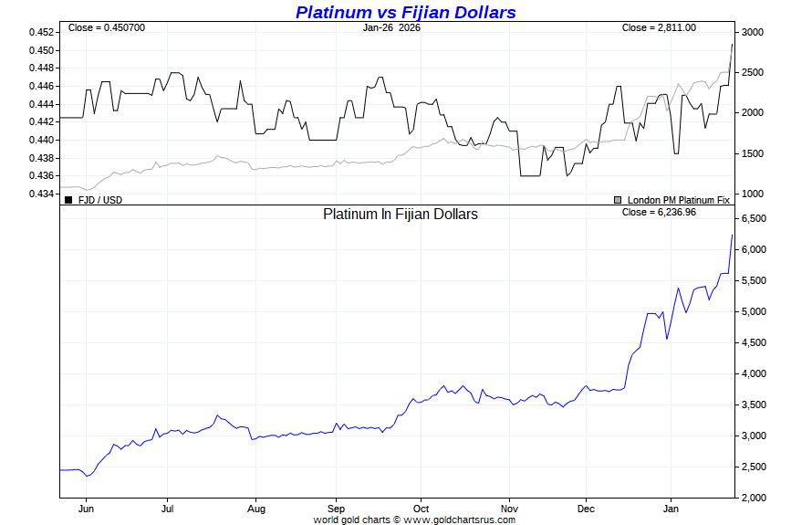The width and height of the screenshot is (812, 525).
Task: Click the black FJD / USD legend swatch
Action: (x=68, y=200)
